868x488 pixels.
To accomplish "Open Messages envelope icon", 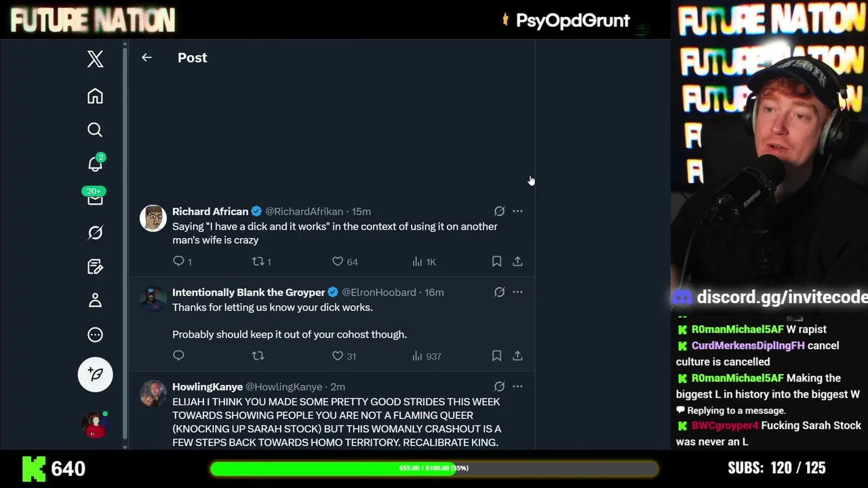I will pos(95,199).
